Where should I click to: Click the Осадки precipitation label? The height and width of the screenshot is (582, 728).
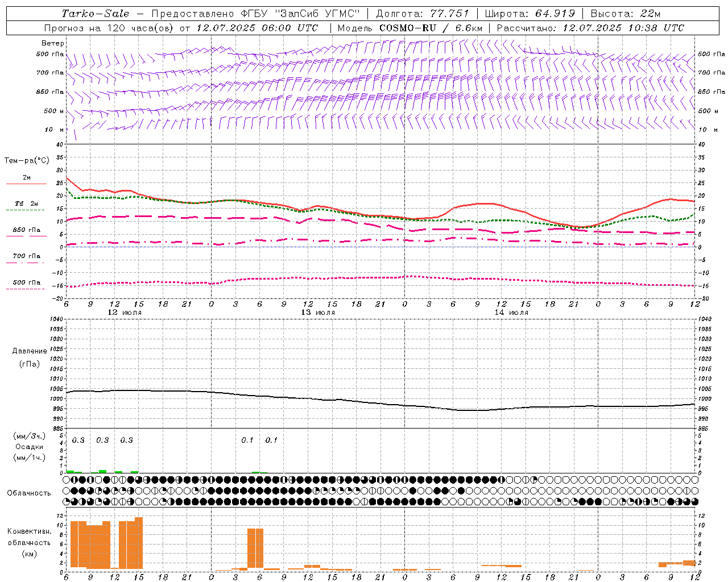29,447
